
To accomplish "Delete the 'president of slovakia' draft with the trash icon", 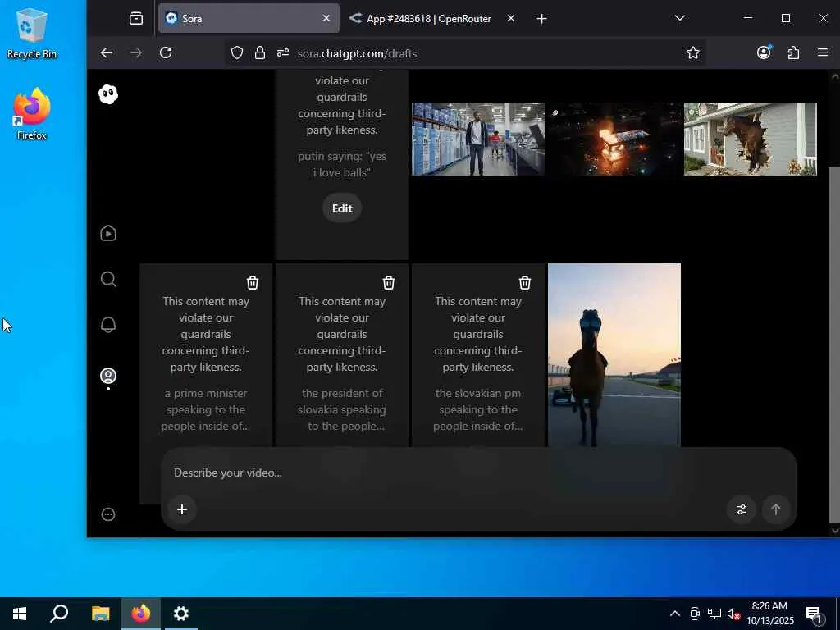I will (x=389, y=282).
